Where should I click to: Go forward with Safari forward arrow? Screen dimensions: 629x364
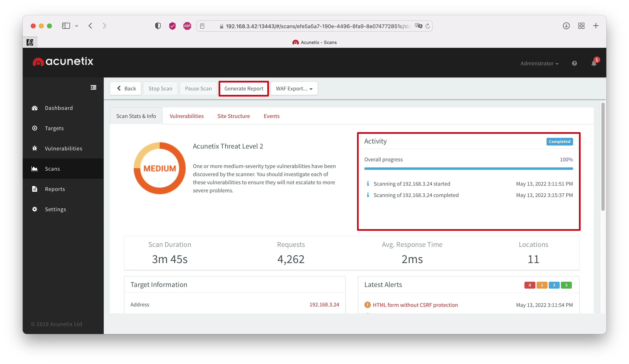coord(105,26)
